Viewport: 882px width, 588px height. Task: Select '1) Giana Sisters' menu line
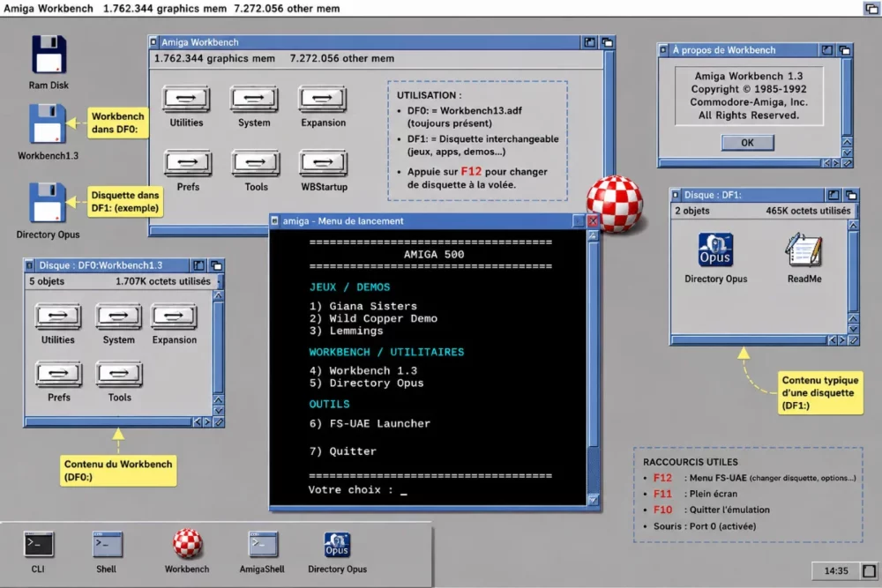363,306
